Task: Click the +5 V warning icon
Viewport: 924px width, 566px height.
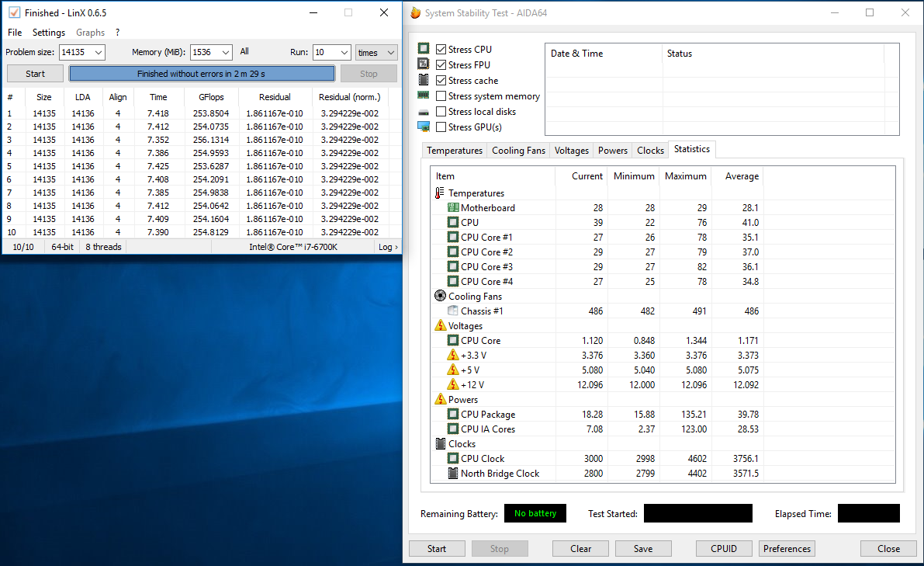Action: coord(452,370)
